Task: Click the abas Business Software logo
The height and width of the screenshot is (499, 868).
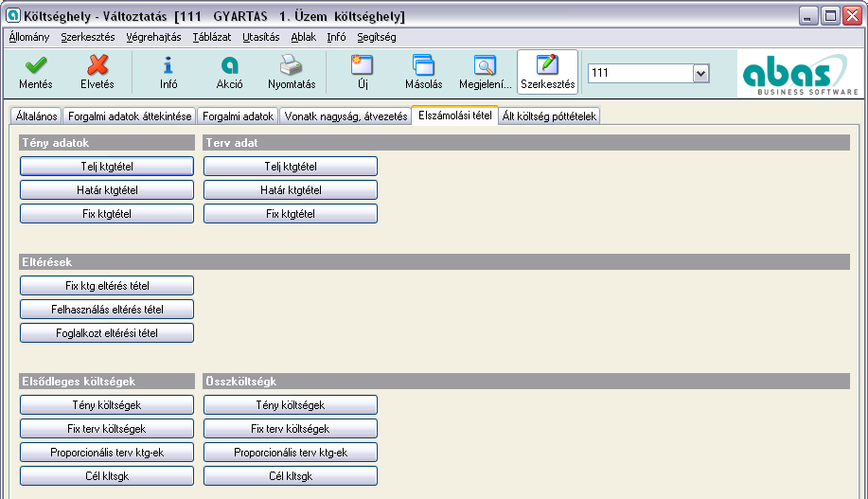Action: (x=800, y=74)
